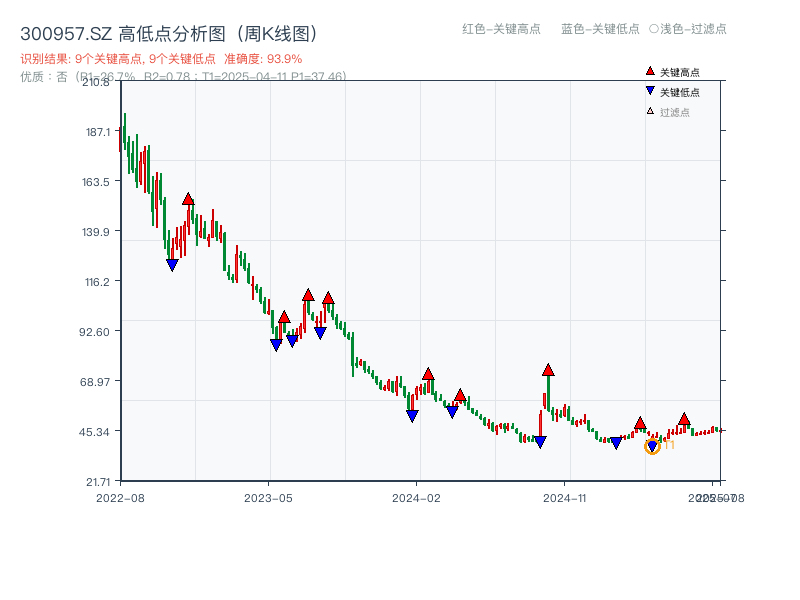Screen dimensions: 800x600
Task: Select the blue 关键低点 triangle legend icon
Action: [x=650, y=90]
